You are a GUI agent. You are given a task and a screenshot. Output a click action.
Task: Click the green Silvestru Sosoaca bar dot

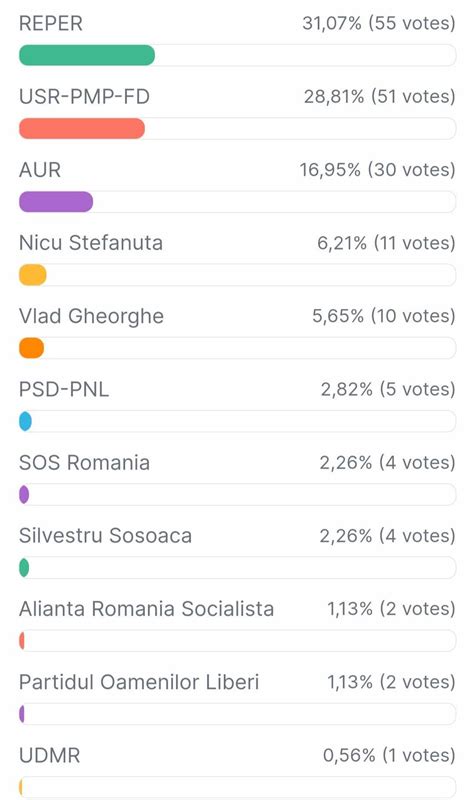(24, 567)
